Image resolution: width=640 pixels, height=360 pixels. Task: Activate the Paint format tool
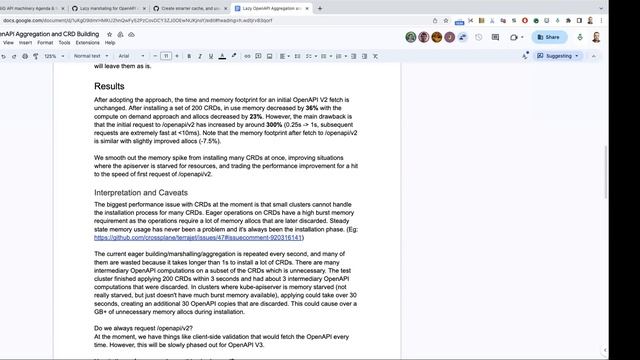coord(36,56)
